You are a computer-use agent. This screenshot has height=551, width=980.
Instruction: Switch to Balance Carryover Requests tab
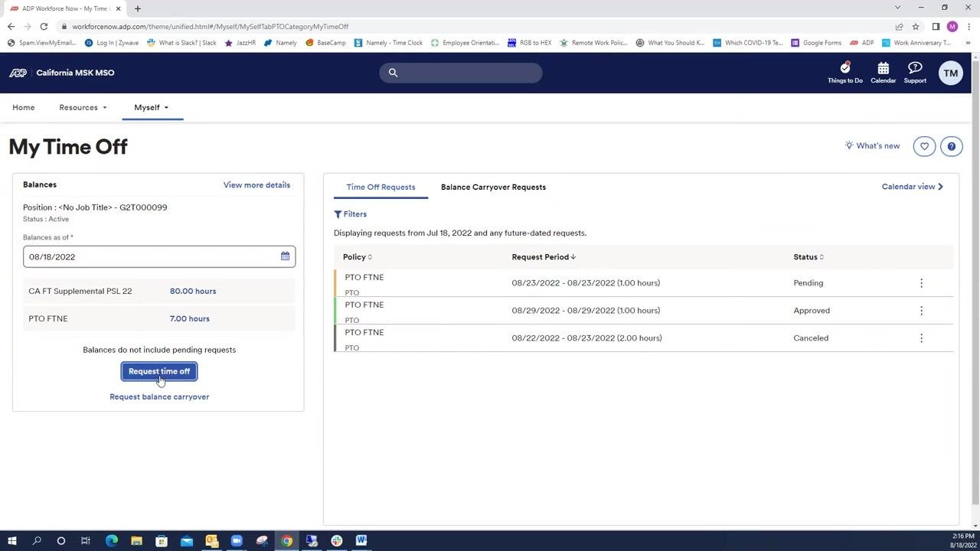[493, 187]
